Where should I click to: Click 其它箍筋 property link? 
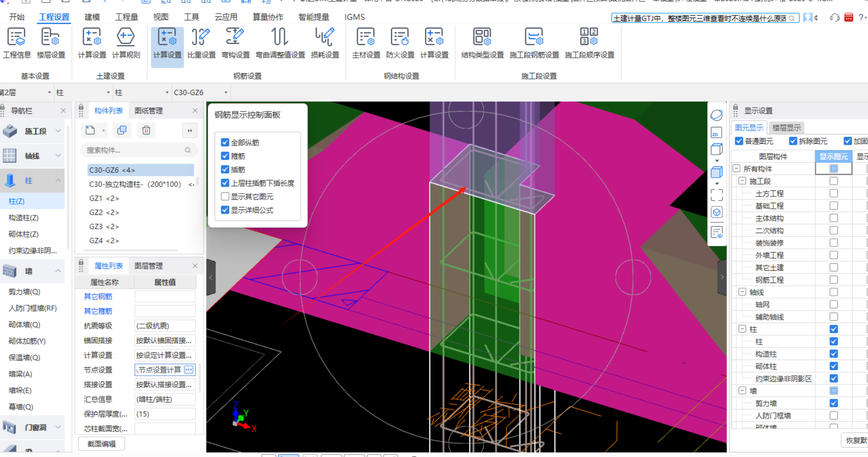pyautogui.click(x=98, y=311)
